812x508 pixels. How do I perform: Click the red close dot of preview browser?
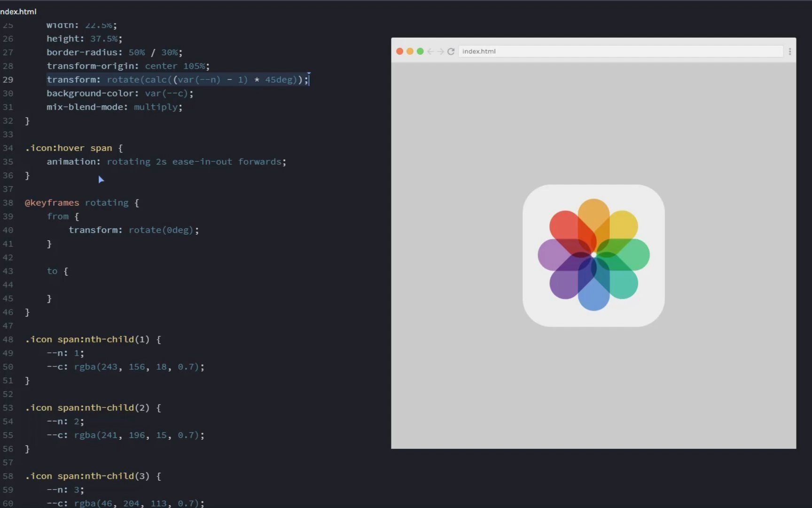click(400, 51)
